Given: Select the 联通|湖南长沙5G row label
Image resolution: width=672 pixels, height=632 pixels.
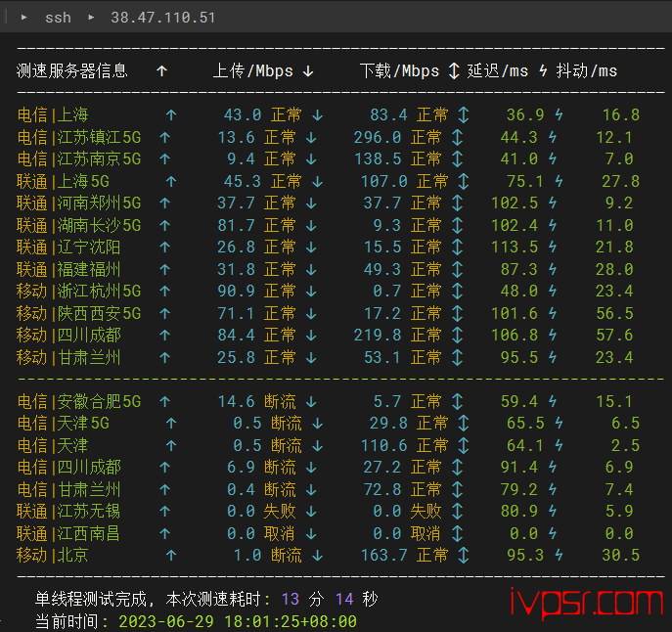Looking at the screenshot, I should tap(79, 226).
